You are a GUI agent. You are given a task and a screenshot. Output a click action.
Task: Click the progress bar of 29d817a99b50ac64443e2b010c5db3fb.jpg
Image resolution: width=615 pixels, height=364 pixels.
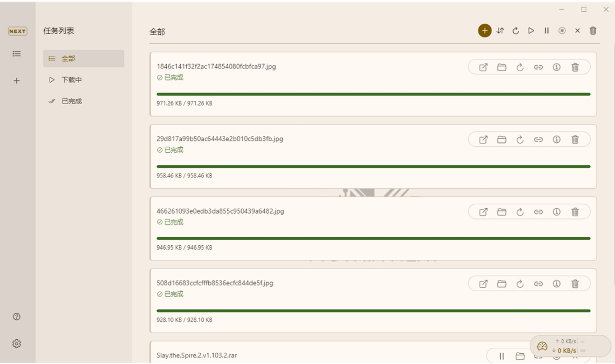click(x=373, y=166)
